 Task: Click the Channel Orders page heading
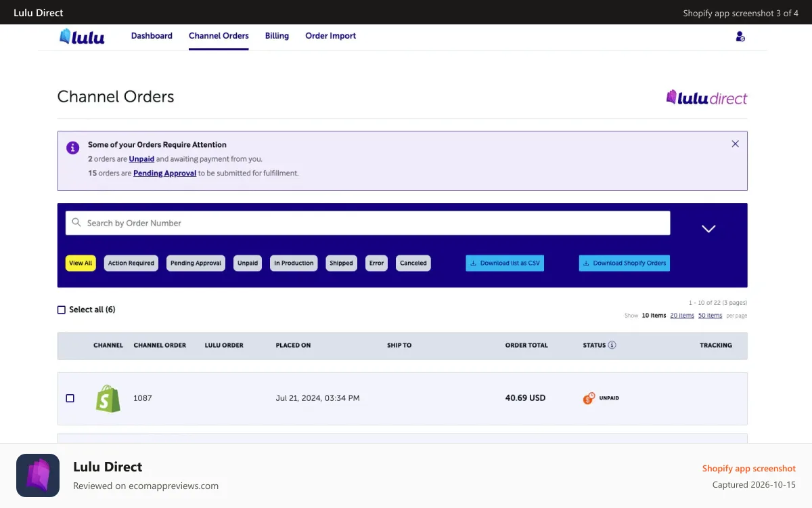pos(116,97)
